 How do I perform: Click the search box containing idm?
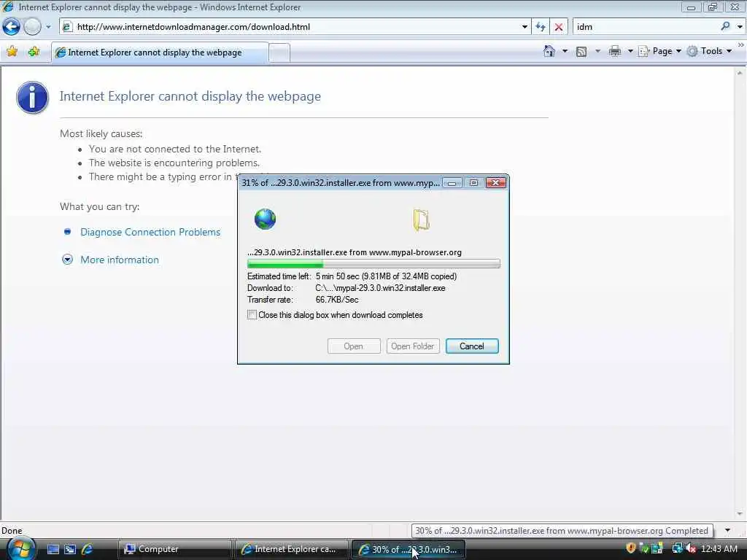point(646,27)
